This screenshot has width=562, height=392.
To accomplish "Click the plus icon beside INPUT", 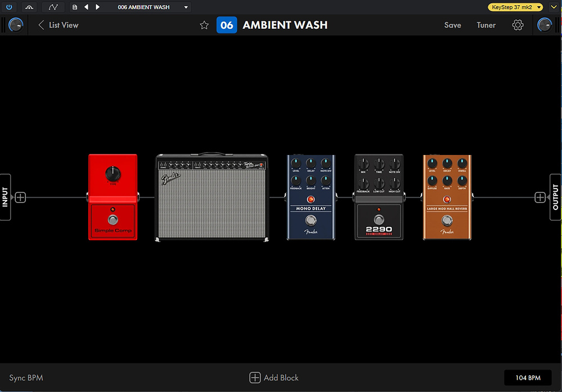I will pyautogui.click(x=20, y=197).
